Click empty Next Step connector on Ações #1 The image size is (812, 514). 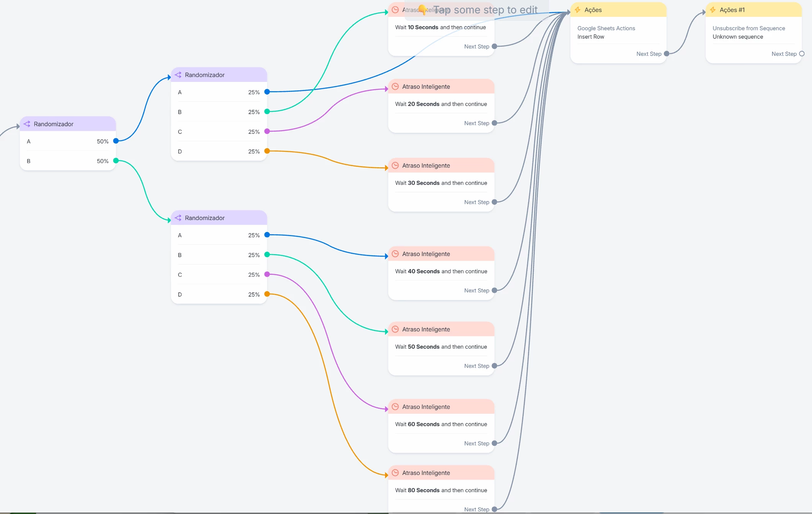pyautogui.click(x=802, y=54)
